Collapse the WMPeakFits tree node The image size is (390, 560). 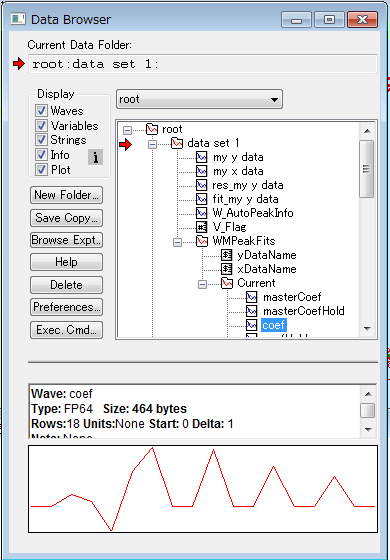pyautogui.click(x=178, y=242)
